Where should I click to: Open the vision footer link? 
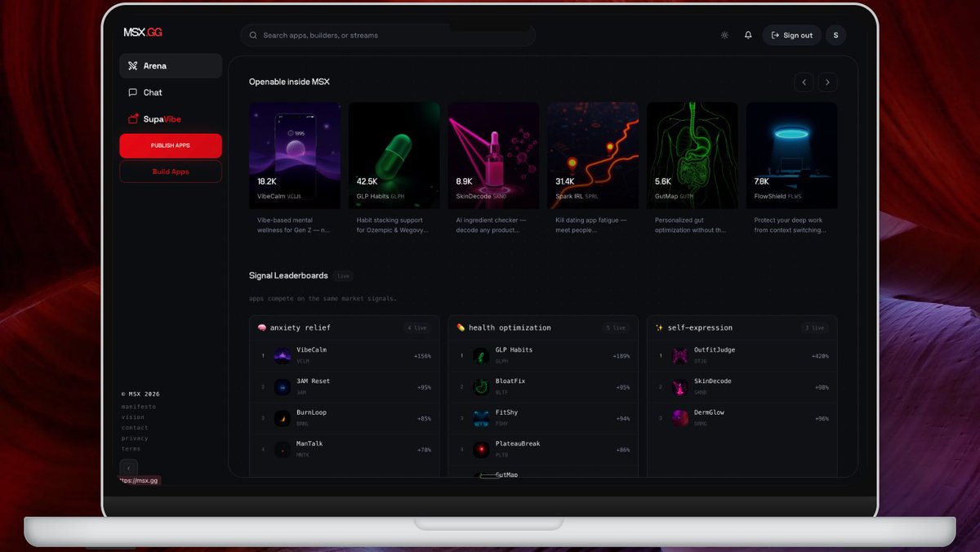[133, 416]
